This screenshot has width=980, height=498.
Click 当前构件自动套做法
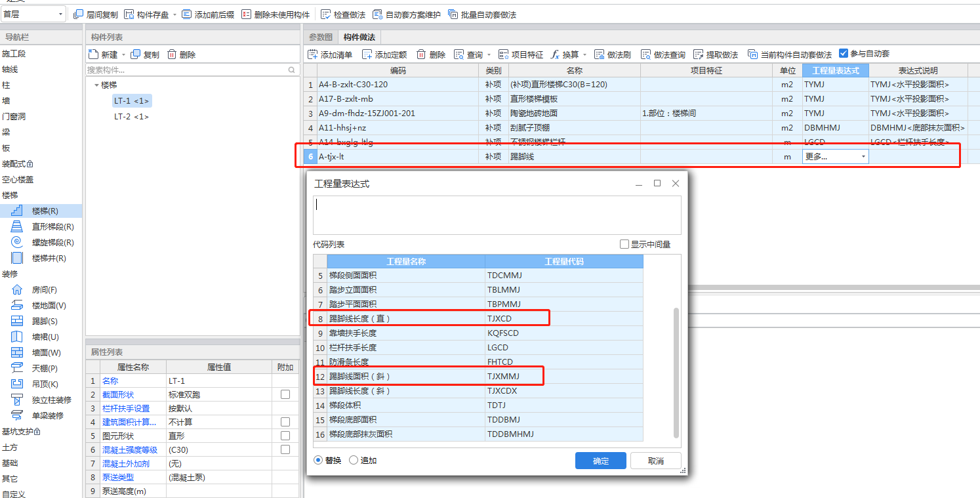click(x=789, y=54)
